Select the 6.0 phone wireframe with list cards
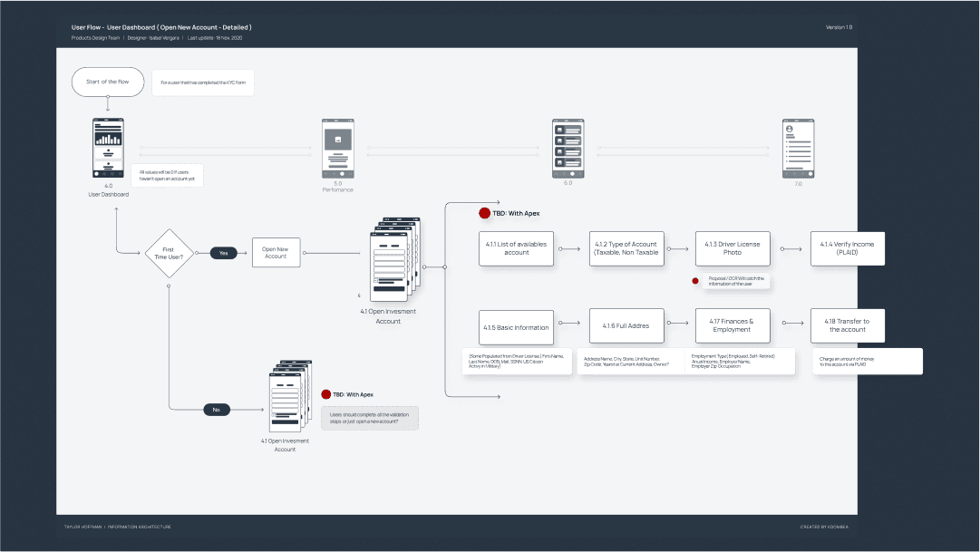Viewport: 980px width, 552px height. [568, 148]
